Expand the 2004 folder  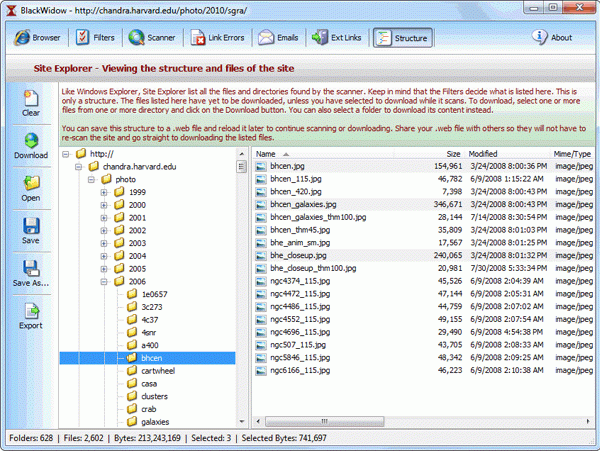104,256
